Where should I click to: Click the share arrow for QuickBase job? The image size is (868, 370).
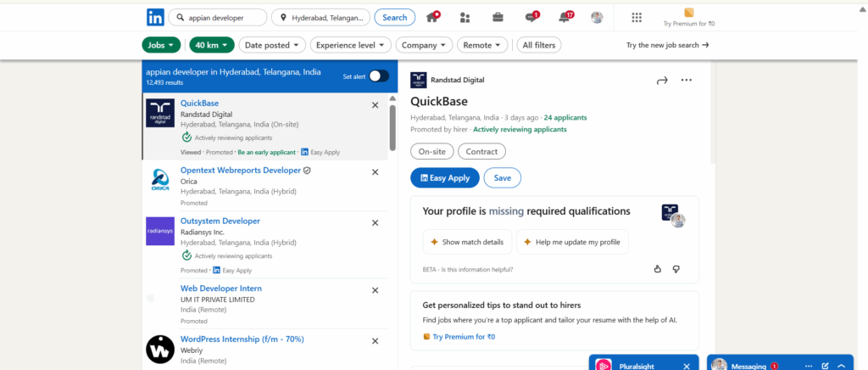tap(661, 81)
